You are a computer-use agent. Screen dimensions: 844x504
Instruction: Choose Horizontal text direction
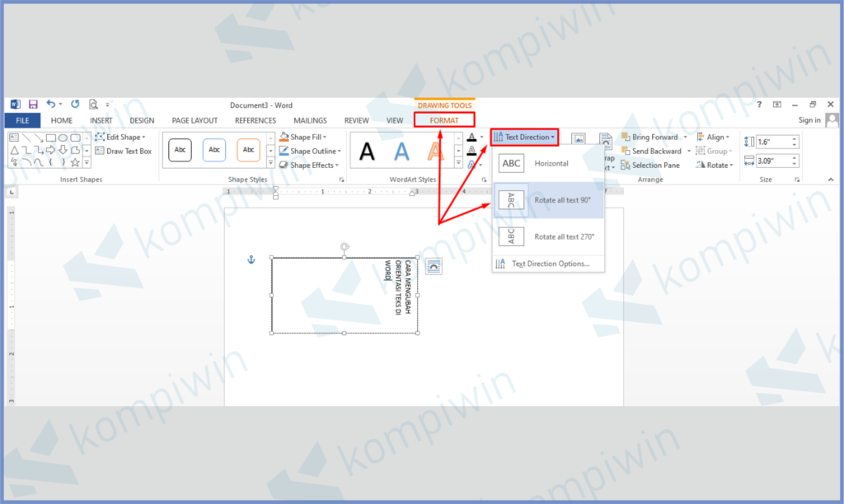[549, 164]
